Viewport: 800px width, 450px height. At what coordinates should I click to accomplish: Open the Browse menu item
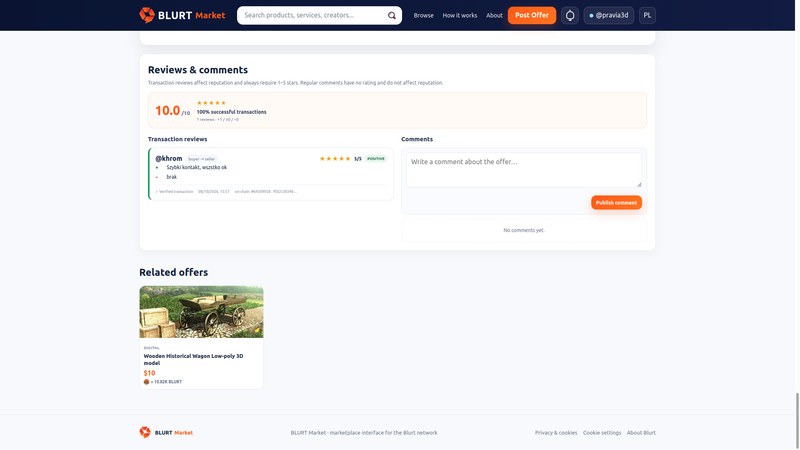point(423,15)
